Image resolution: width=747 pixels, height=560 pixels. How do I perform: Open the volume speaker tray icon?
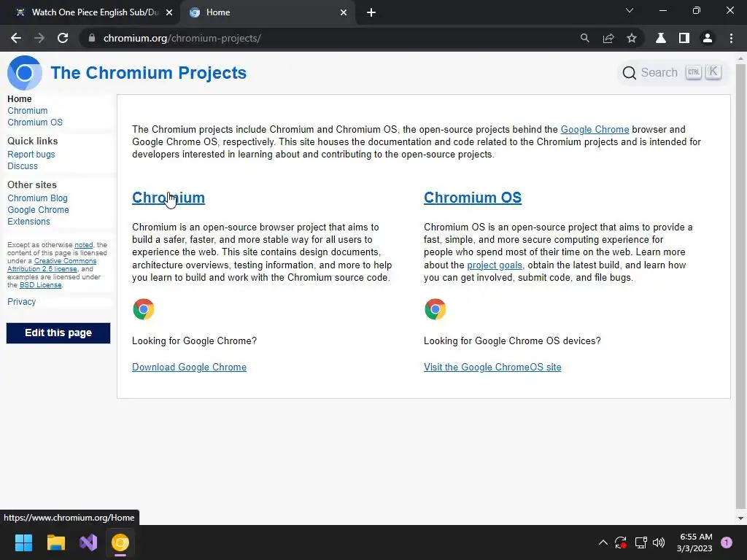tap(659, 542)
